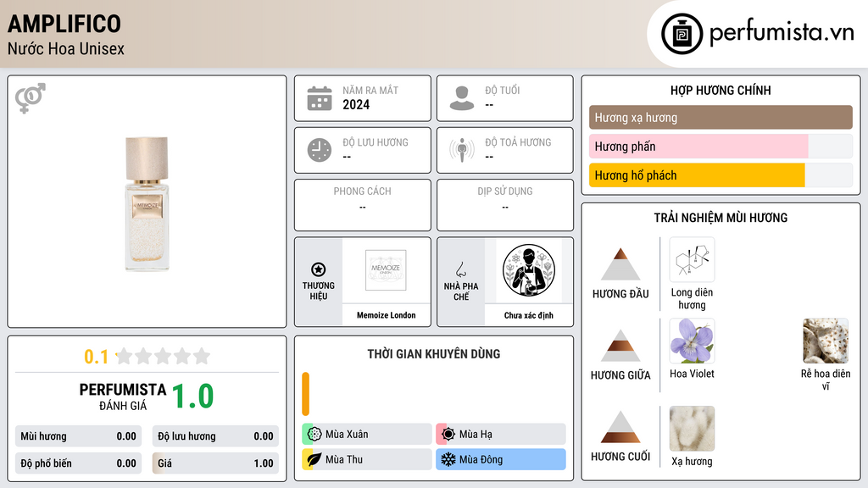Click the Thời gian khuyên dùng heading
The image size is (868, 488).
tap(434, 353)
